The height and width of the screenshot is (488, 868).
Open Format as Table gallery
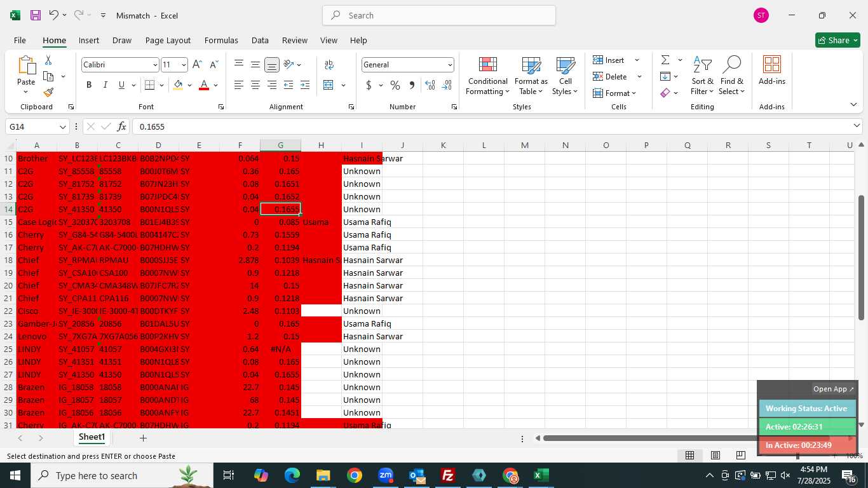point(531,77)
